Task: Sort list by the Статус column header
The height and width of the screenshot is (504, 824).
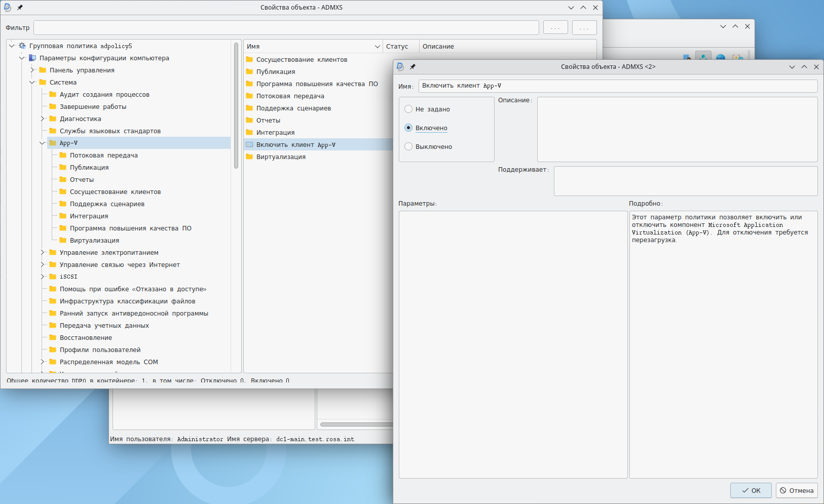Action: tap(397, 47)
